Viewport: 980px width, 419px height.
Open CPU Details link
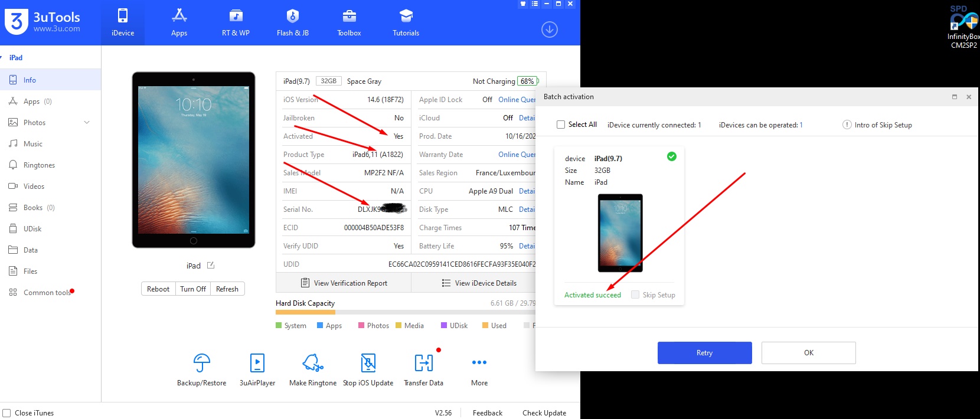click(x=527, y=191)
